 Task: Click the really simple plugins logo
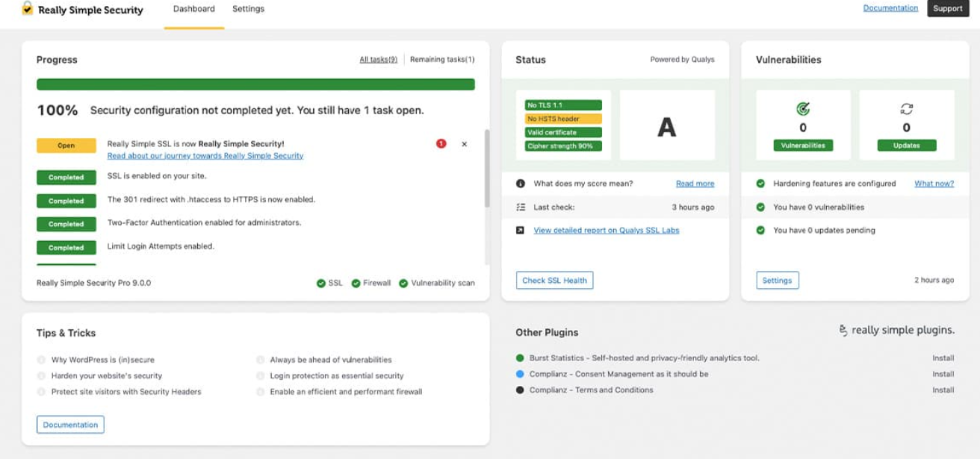pyautogui.click(x=896, y=330)
